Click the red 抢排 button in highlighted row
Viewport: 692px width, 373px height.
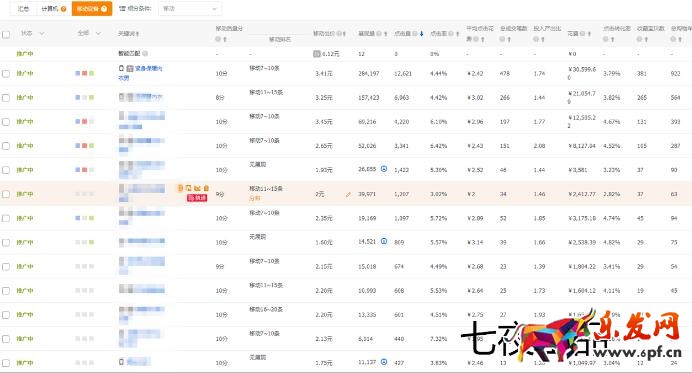pos(197,198)
